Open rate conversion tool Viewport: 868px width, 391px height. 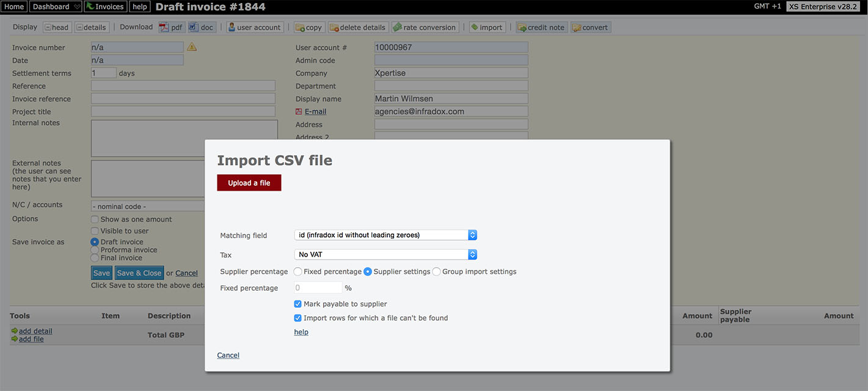(x=425, y=27)
